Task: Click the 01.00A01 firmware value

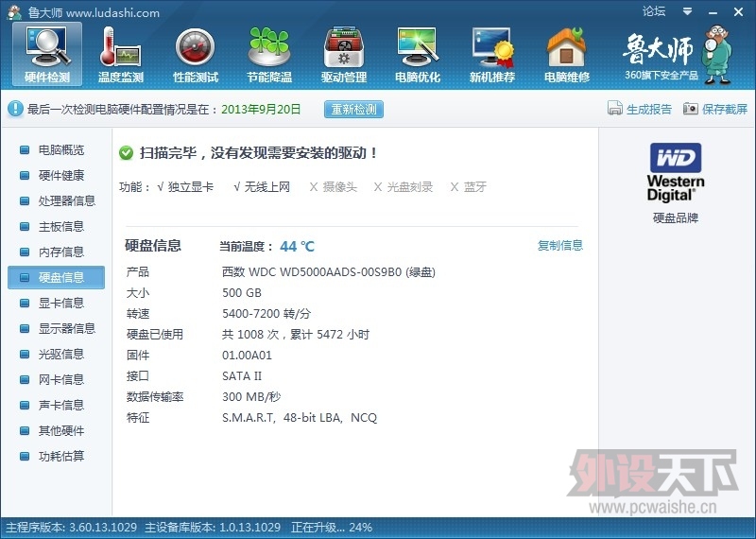Action: [247, 356]
